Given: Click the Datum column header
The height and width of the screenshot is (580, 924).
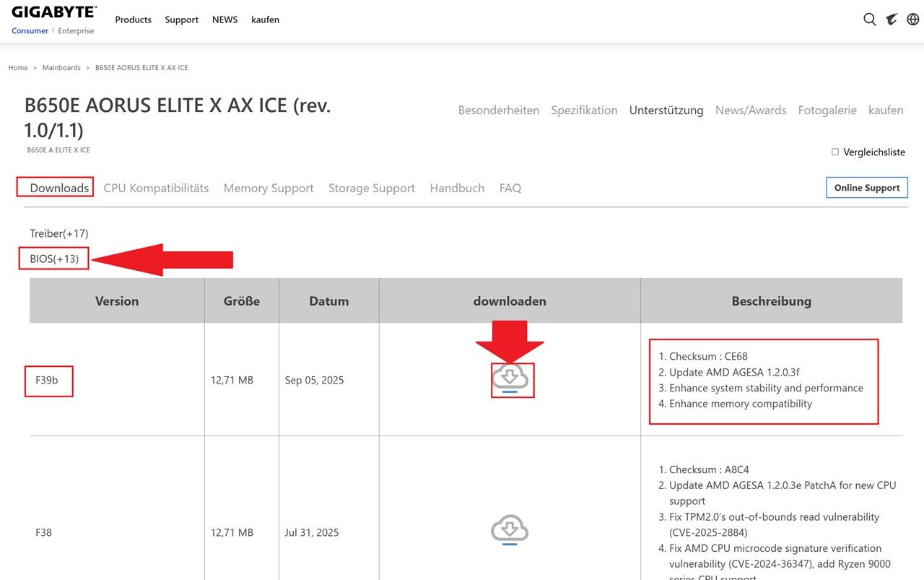Looking at the screenshot, I should (329, 301).
